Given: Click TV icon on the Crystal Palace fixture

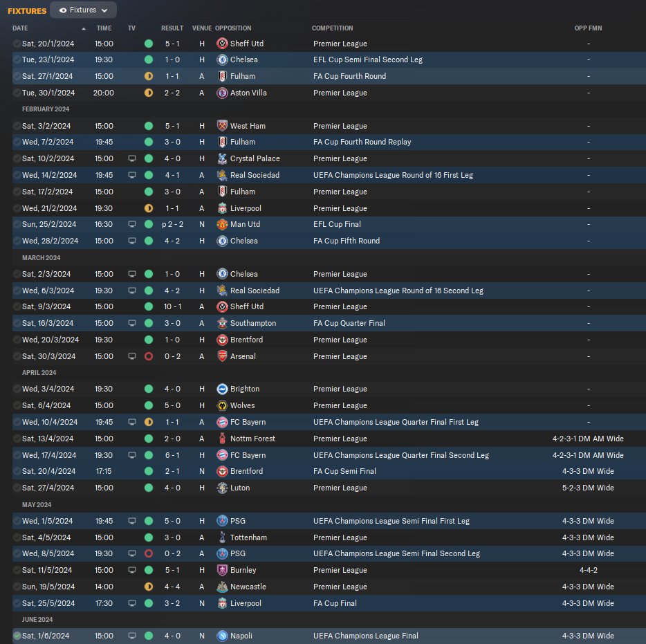Looking at the screenshot, I should click(132, 158).
